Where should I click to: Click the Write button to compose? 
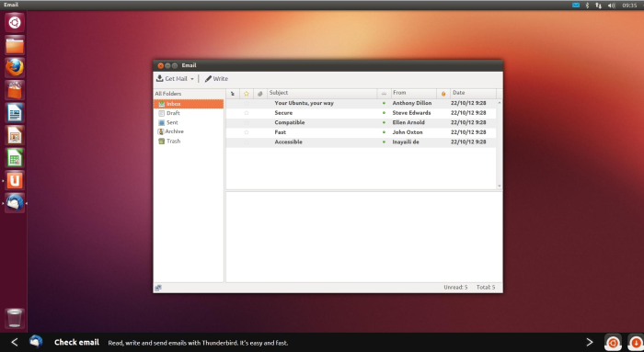[216, 78]
